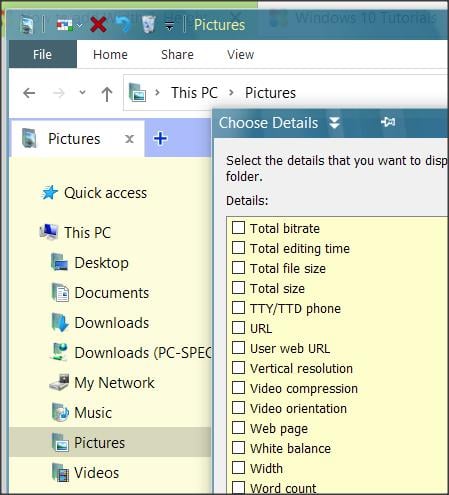Open the Downloads folder in sidebar
The width and height of the screenshot is (449, 495).
[112, 323]
